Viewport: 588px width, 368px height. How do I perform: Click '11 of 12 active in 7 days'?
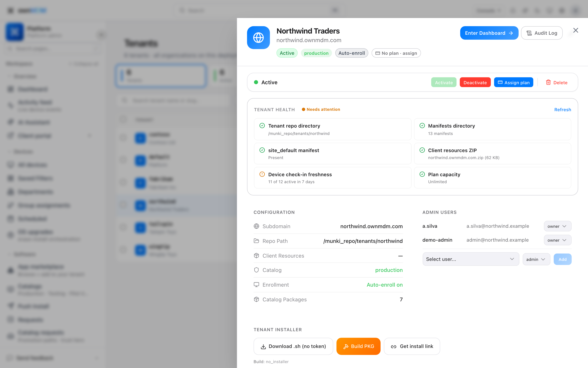coord(291,182)
